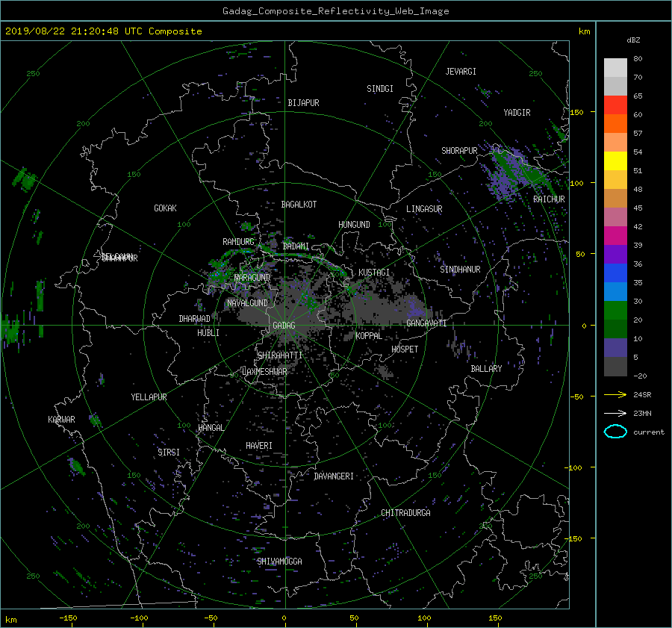
Task: Select the green 30 dBZ color swatch
Action: click(615, 310)
